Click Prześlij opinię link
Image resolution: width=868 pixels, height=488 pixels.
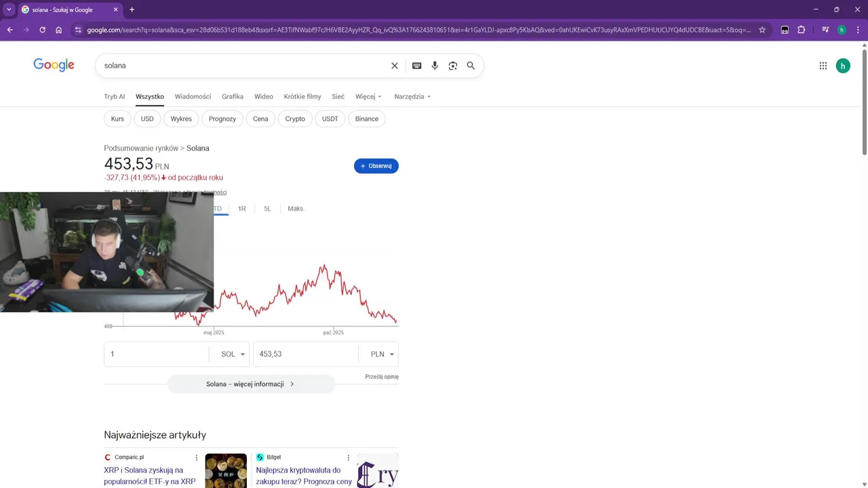382,377
